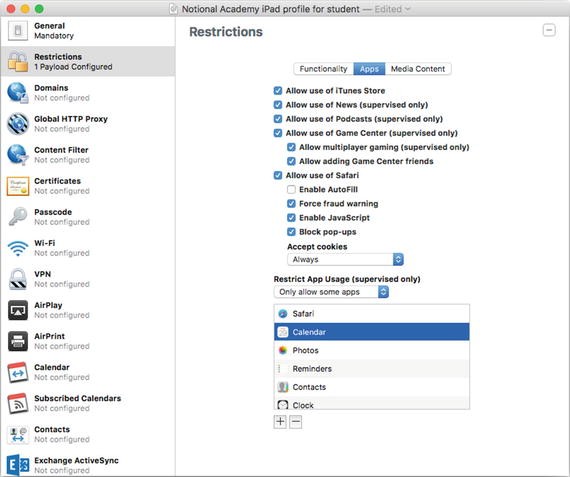Select the Restrictions padlock icon

click(18, 61)
